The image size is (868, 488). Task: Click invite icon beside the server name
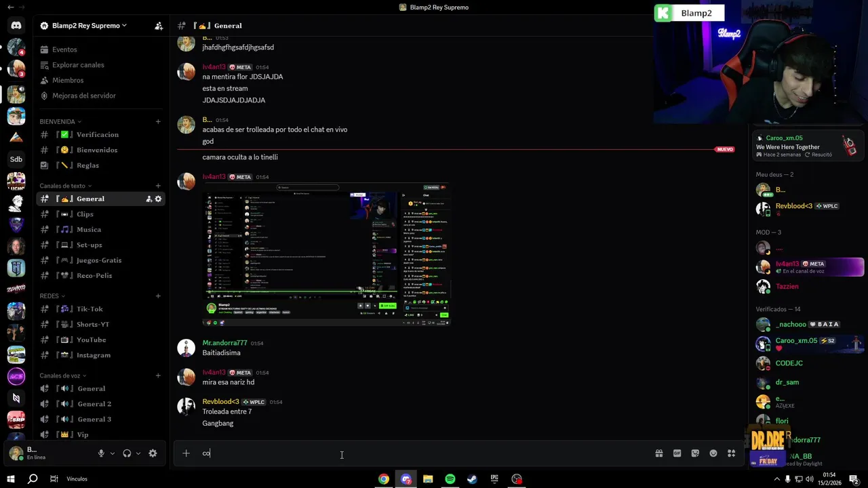coord(159,26)
